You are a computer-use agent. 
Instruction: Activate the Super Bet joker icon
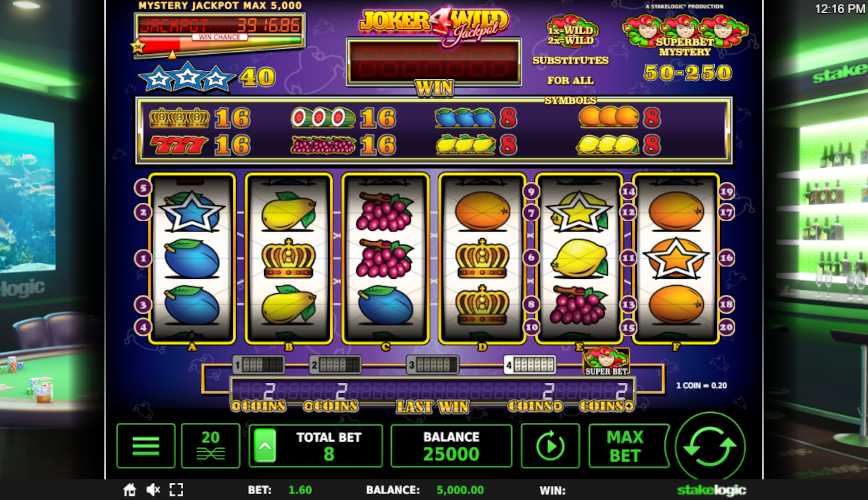(606, 362)
